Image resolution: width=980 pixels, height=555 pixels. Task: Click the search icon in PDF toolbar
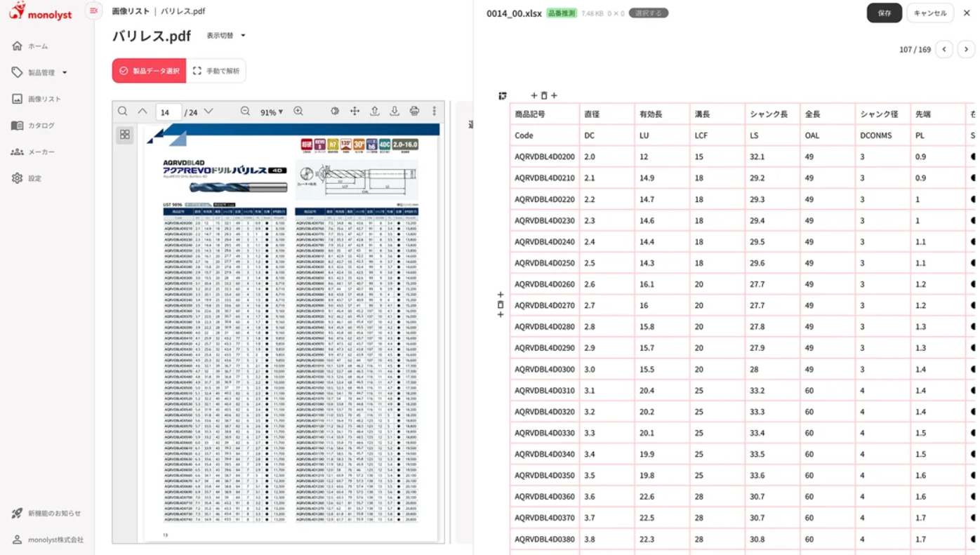pos(123,112)
